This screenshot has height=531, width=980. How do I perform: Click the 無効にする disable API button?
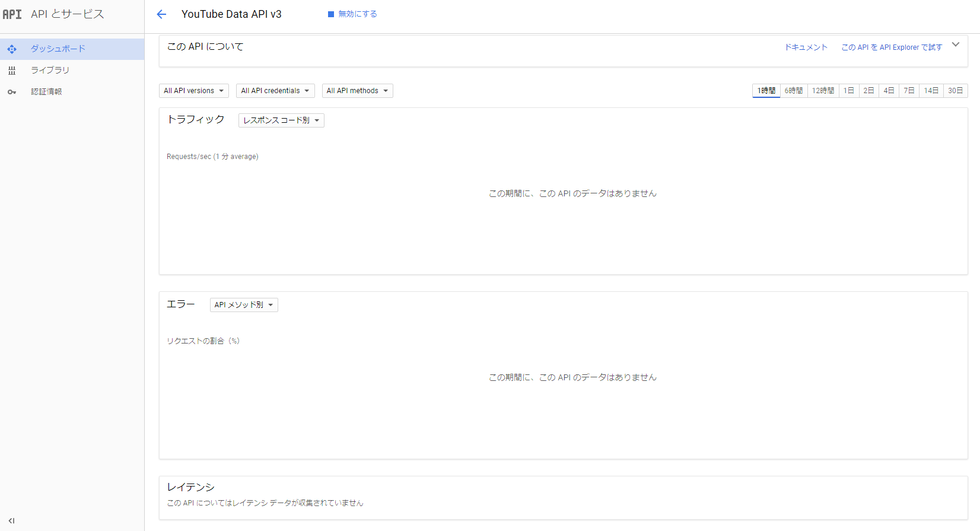[352, 14]
